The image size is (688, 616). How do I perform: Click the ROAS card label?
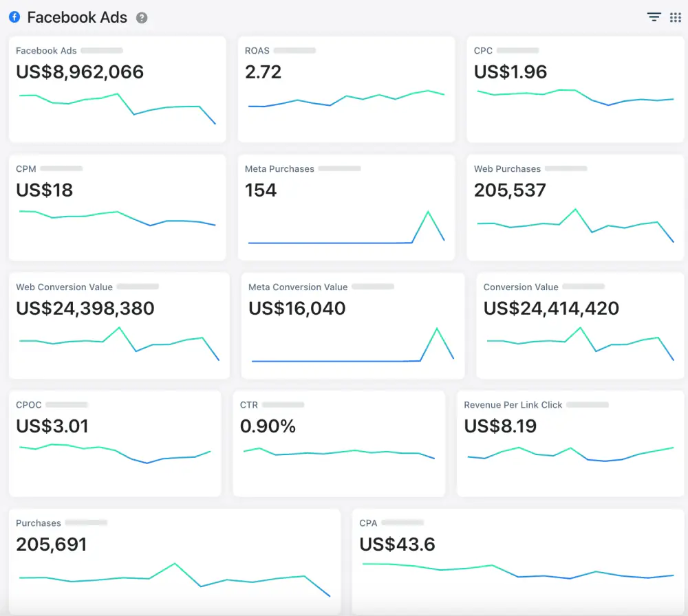point(257,50)
